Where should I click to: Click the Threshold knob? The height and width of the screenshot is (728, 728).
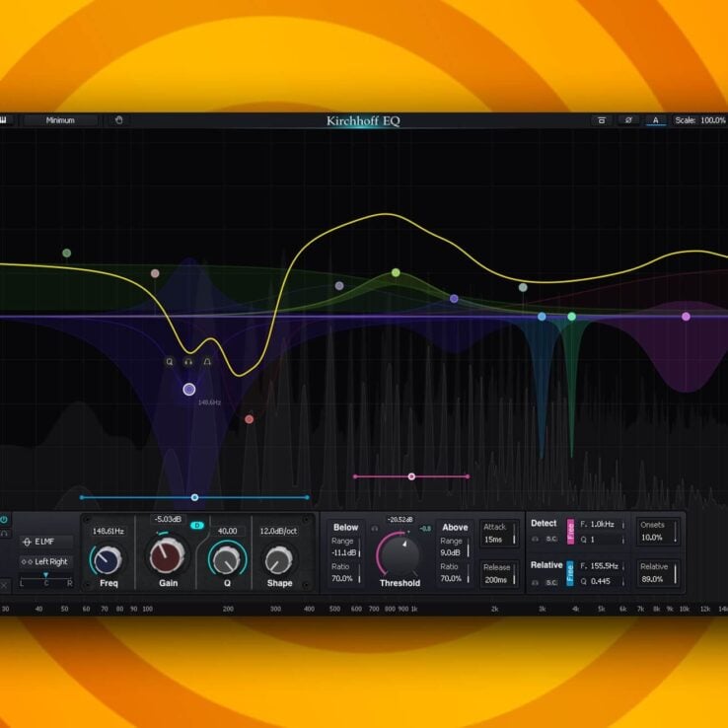pyautogui.click(x=400, y=554)
